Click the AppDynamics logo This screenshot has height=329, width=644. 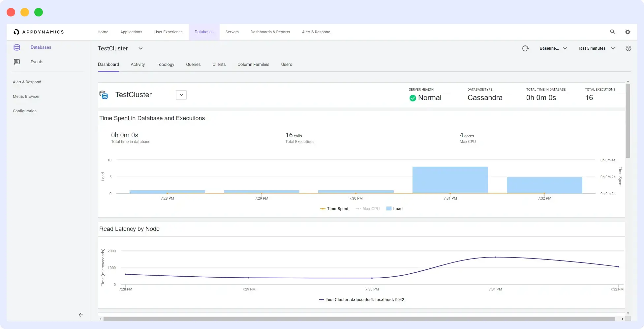click(x=39, y=32)
